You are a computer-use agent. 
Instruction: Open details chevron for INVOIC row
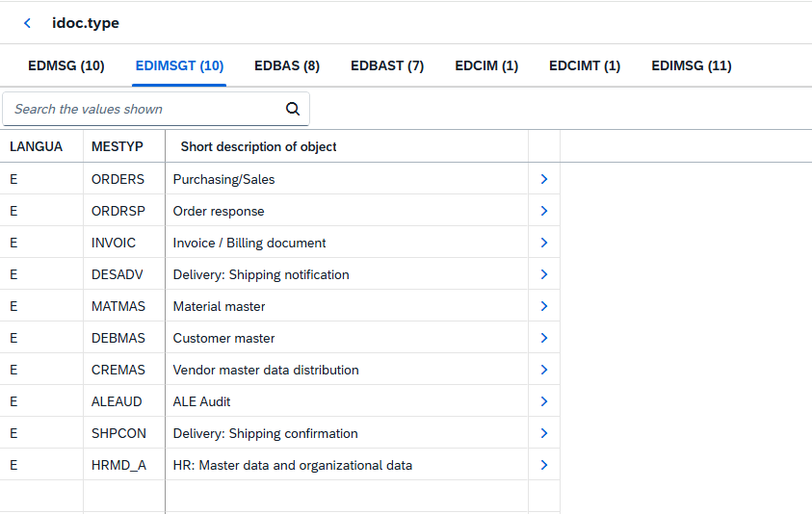[x=544, y=243]
